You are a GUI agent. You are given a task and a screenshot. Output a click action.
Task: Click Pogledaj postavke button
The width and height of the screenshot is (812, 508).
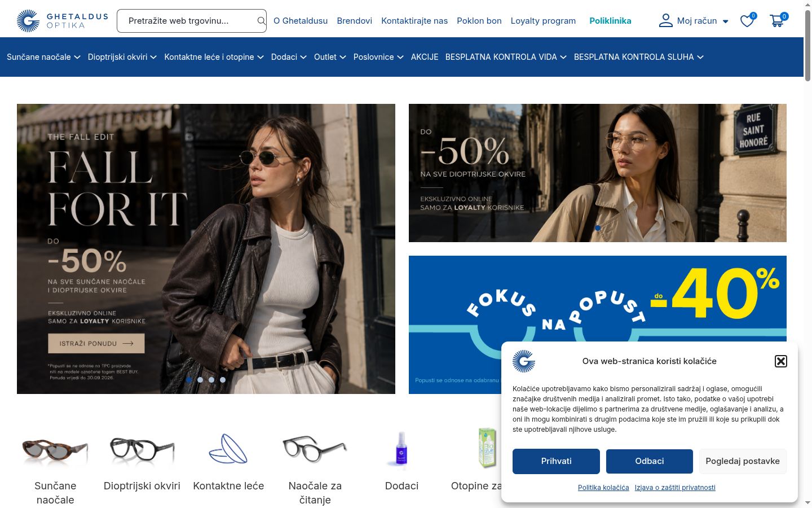pyautogui.click(x=743, y=461)
